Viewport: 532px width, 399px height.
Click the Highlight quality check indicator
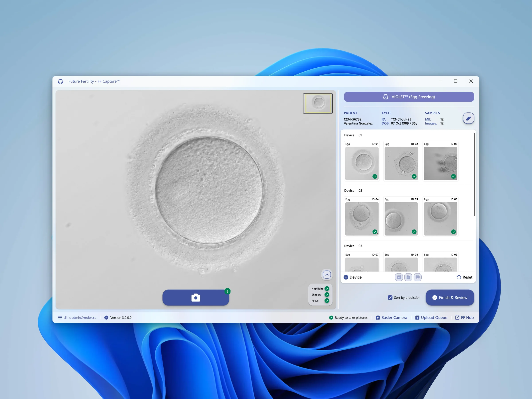[x=327, y=288]
